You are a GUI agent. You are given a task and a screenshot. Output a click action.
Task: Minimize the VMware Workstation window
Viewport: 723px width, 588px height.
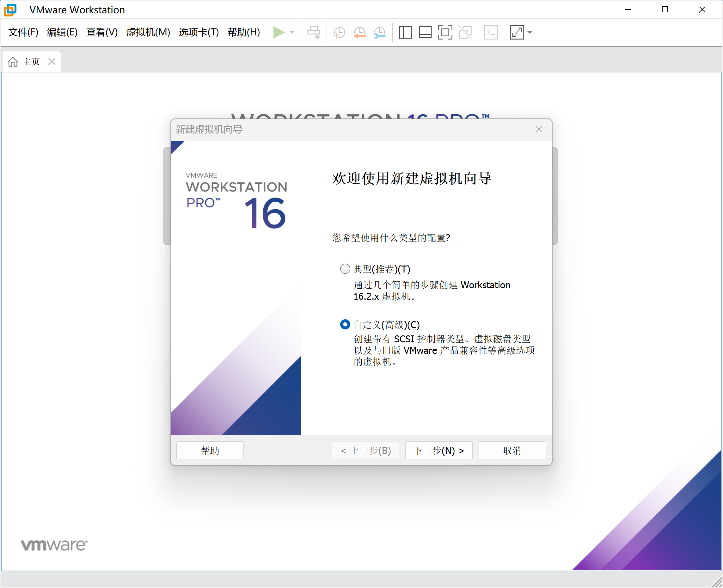[628, 10]
